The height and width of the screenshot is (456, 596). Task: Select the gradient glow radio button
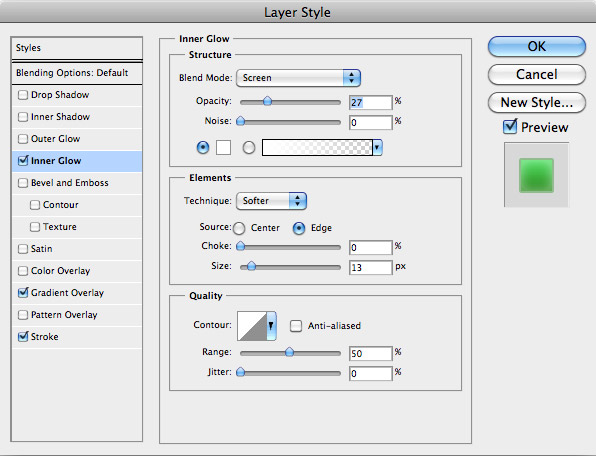click(x=249, y=147)
